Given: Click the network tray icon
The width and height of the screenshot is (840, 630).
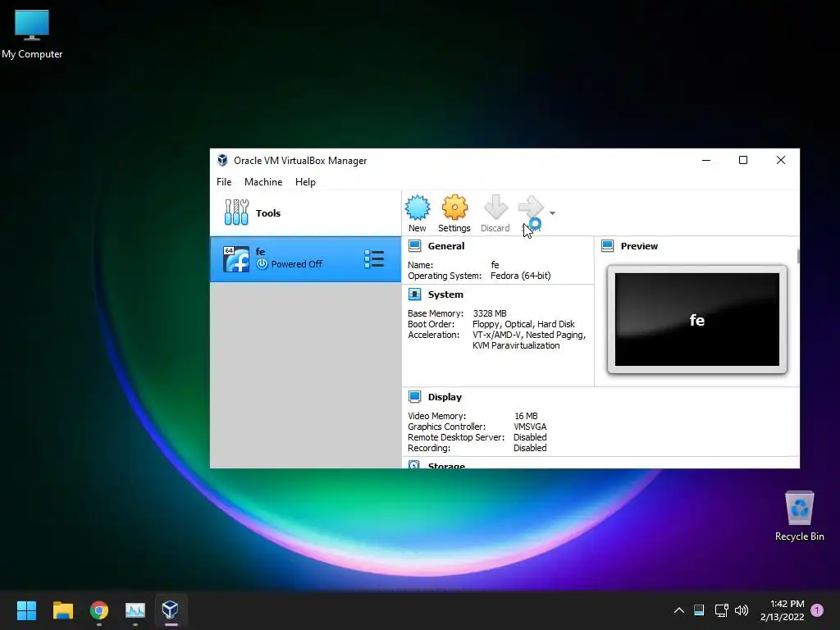Looking at the screenshot, I should point(721,610).
